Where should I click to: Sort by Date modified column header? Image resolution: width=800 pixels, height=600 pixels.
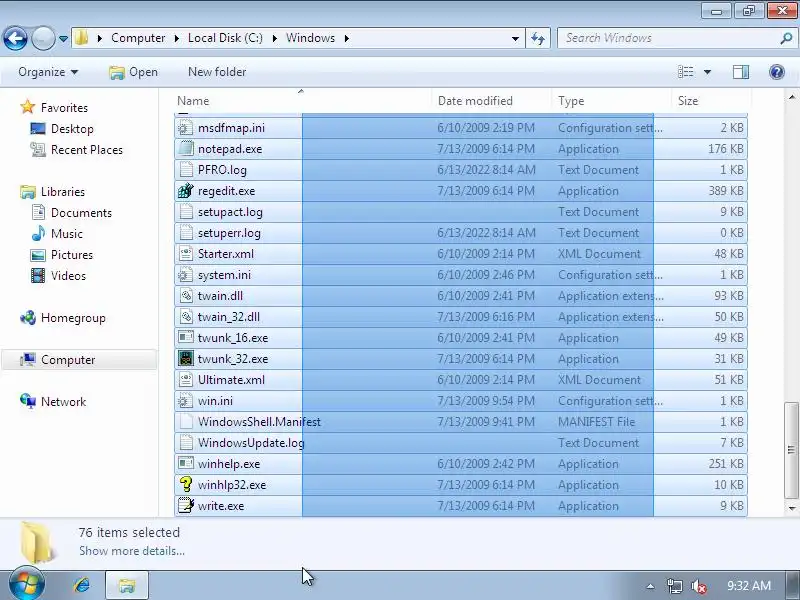tap(492, 101)
